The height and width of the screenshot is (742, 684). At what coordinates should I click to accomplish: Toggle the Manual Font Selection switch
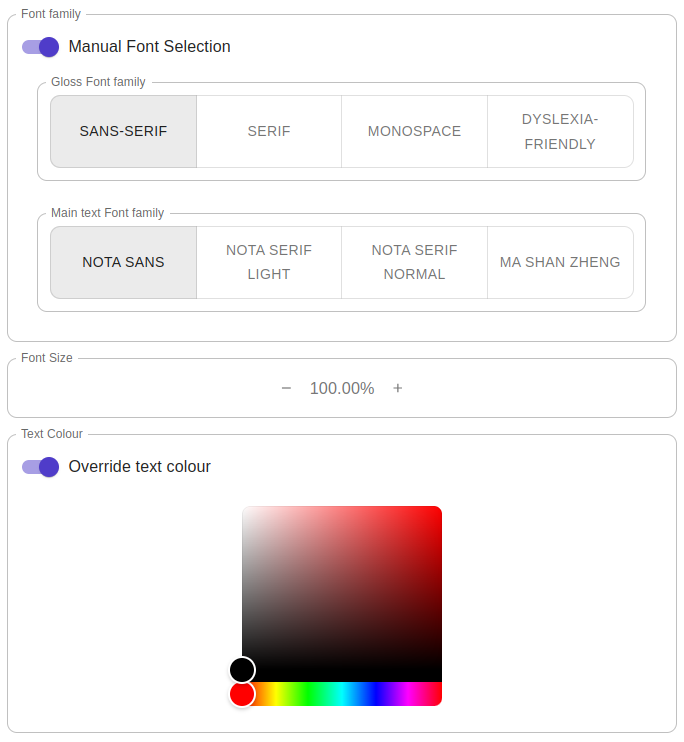point(40,47)
